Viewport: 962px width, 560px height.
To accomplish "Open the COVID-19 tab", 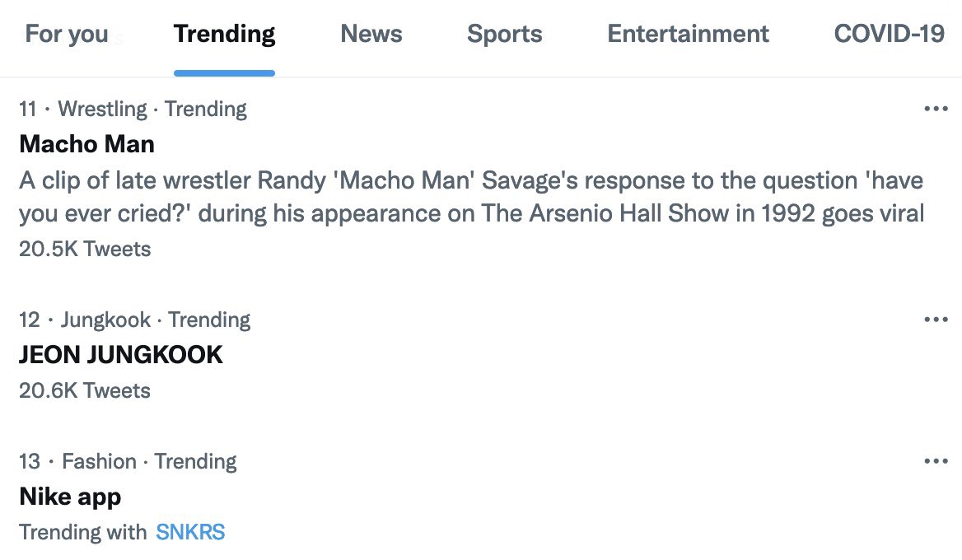I will point(889,34).
